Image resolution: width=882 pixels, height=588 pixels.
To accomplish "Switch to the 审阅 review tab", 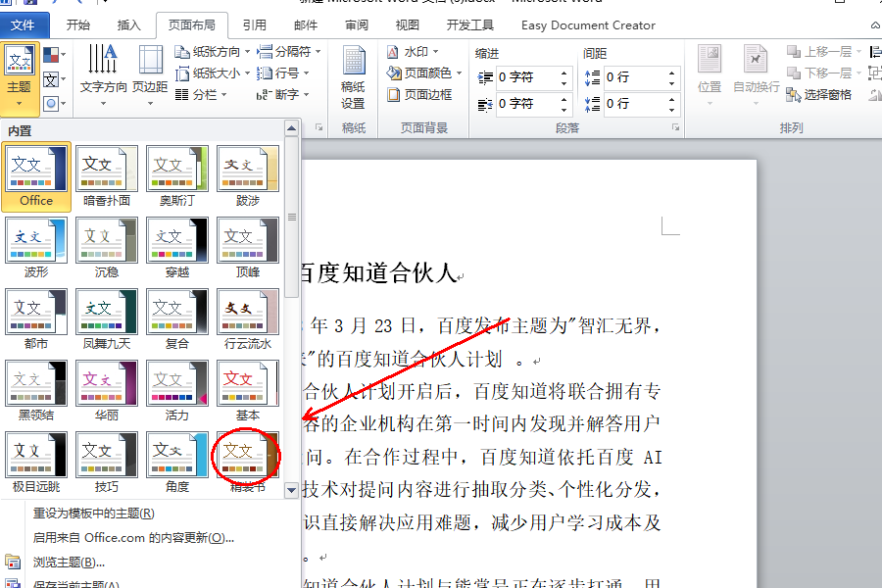I will (x=357, y=25).
